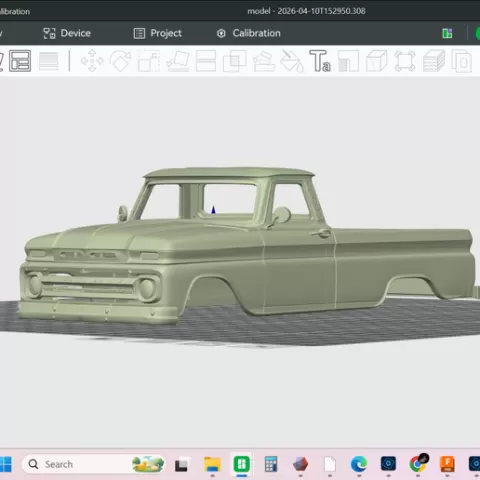Select the Rotate tool
The height and width of the screenshot is (480, 480).
coord(121,61)
